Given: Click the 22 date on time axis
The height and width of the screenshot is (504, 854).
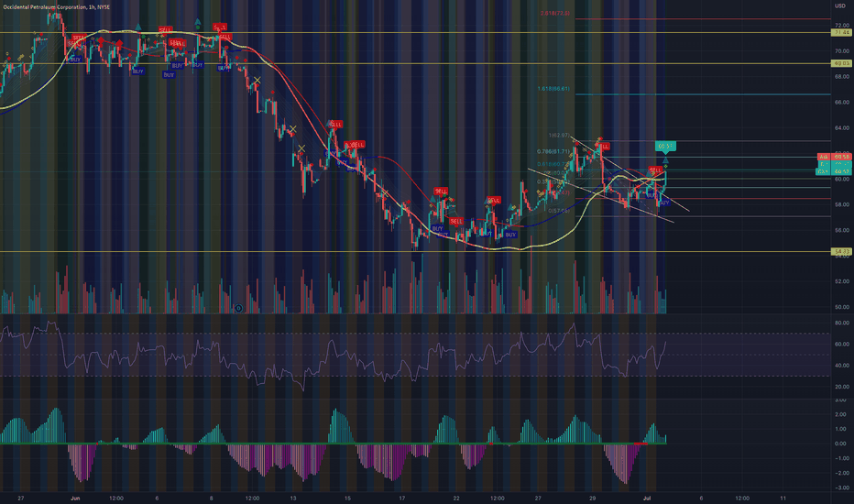Looking at the screenshot, I should click(456, 498).
